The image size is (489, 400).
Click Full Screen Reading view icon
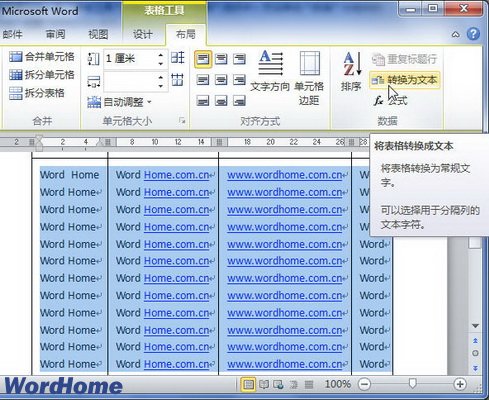[x=264, y=385]
